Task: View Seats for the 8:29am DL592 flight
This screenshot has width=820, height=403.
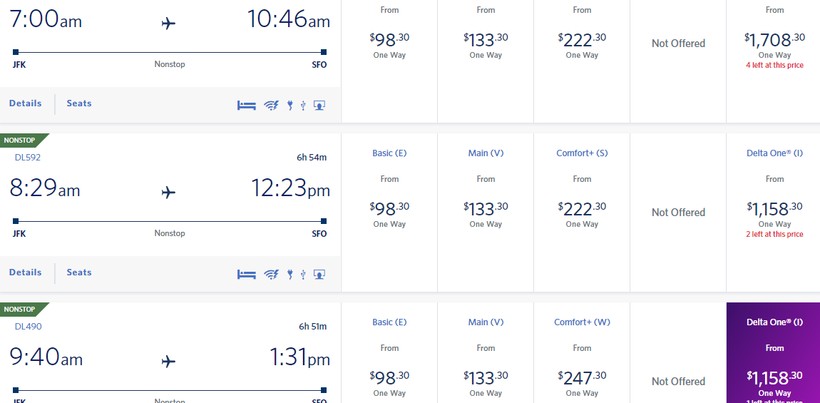Action: [x=79, y=272]
